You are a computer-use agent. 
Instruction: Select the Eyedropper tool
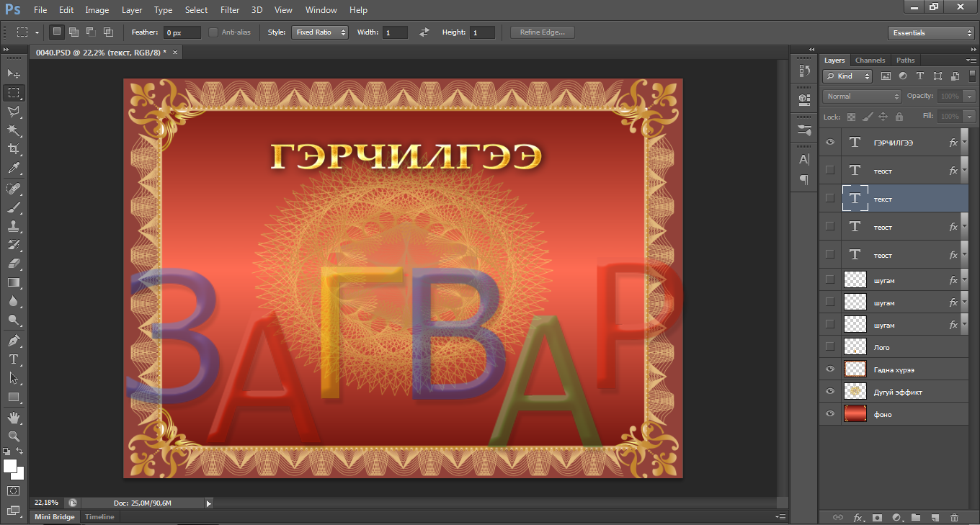(14, 169)
